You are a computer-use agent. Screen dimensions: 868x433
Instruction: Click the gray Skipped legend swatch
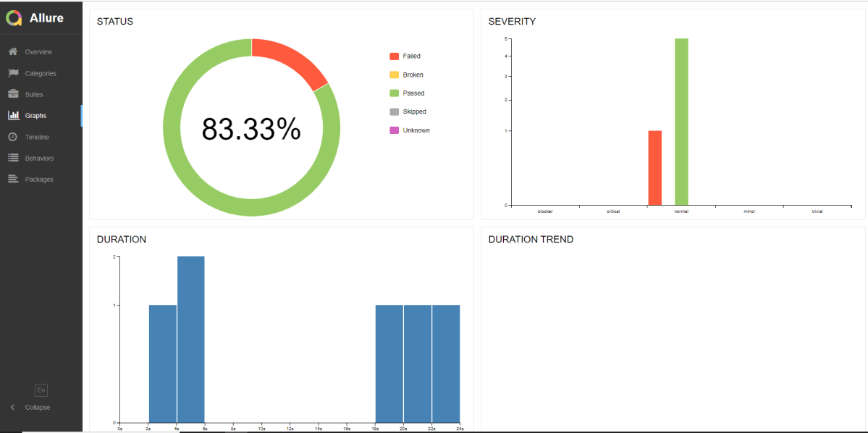[394, 112]
